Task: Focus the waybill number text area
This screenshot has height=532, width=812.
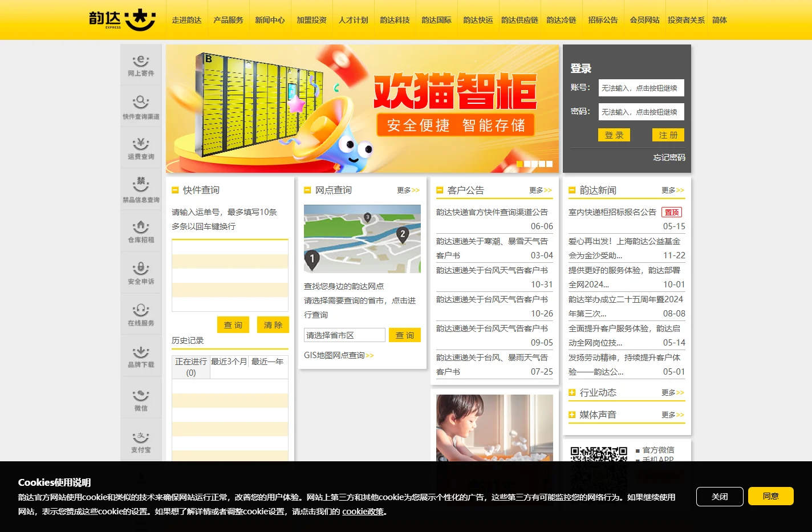Action: 230,275
